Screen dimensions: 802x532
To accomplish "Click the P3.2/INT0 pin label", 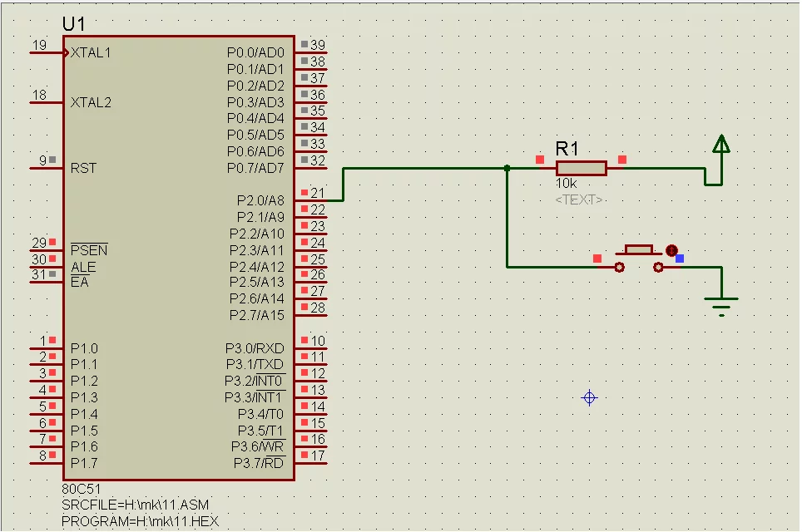I will click(255, 382).
